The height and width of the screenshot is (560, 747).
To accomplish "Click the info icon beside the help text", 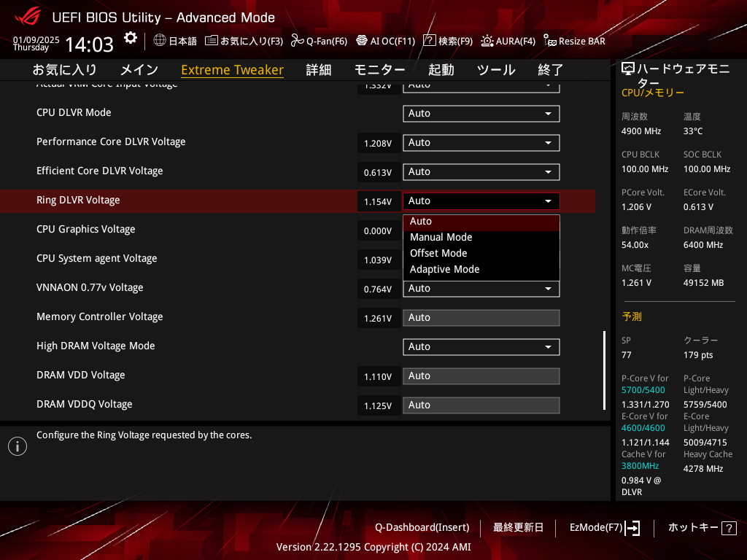I will [17, 446].
